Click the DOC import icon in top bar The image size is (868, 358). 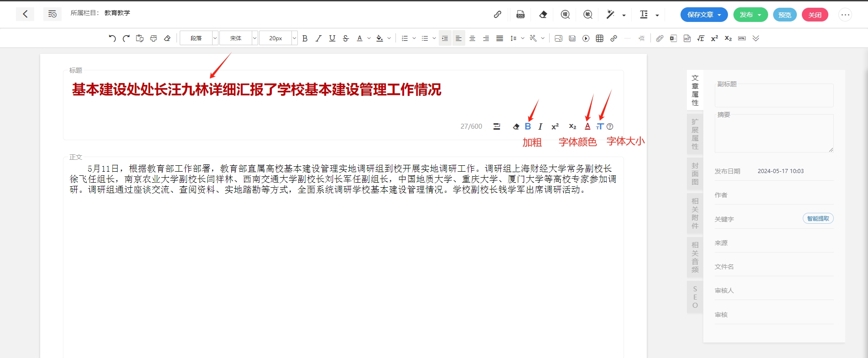[x=520, y=15]
